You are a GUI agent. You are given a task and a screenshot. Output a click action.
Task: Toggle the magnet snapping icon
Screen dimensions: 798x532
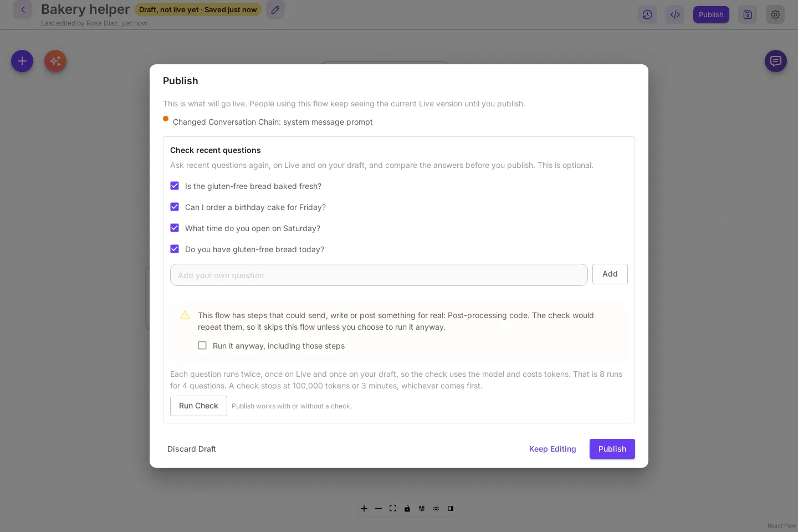[422, 508]
